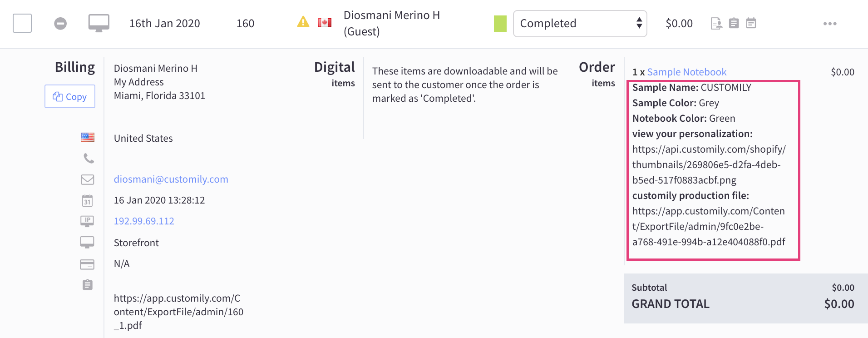The height and width of the screenshot is (338, 868).
Task: Collapse the expanded order row with minus icon
Action: [60, 23]
